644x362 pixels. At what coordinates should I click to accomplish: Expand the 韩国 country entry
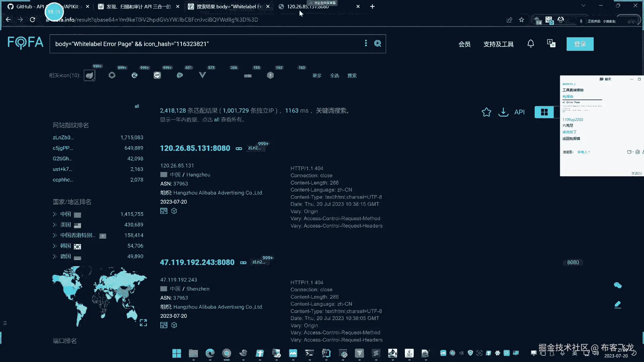(55, 246)
